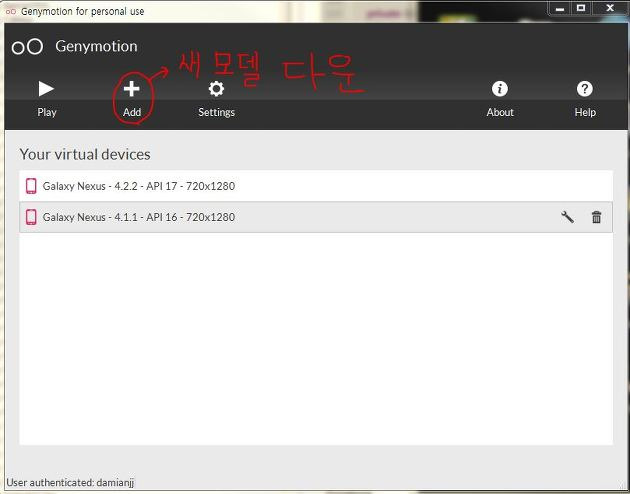Click the Add plus icon
Screen dimensions: 630x494
click(x=131, y=89)
